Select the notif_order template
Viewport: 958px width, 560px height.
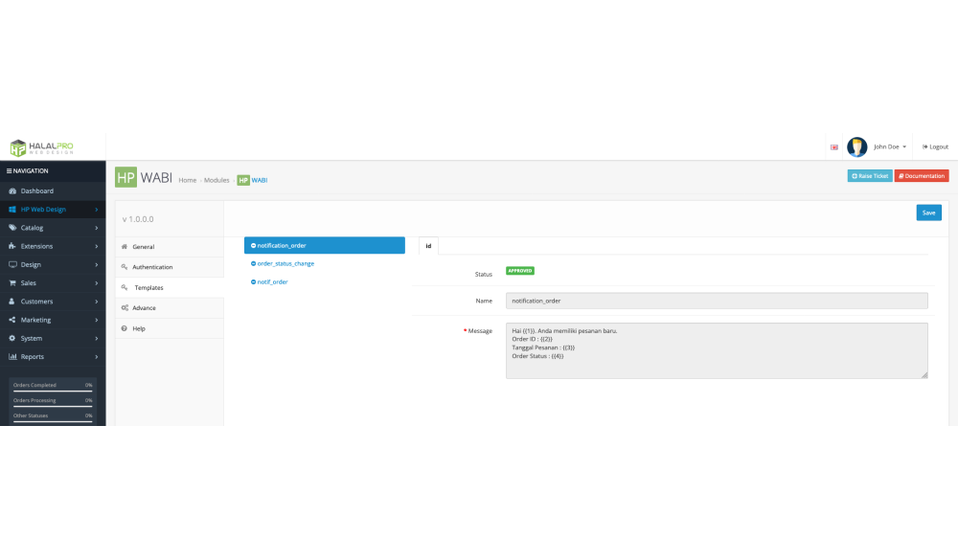tap(271, 281)
